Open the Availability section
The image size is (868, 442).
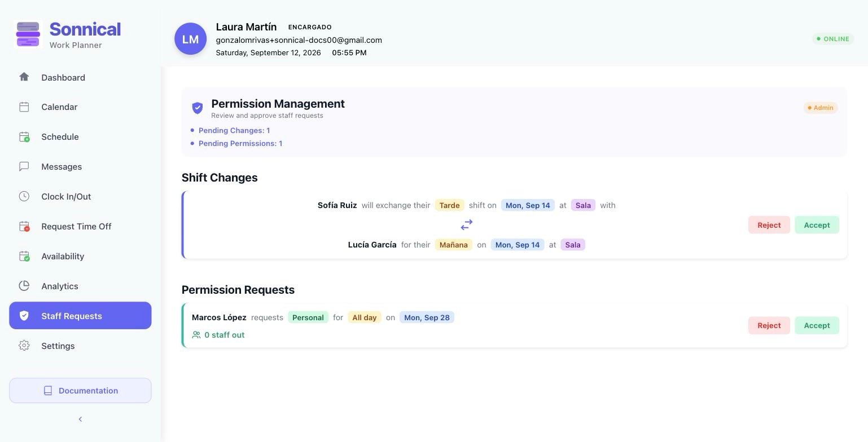click(80, 257)
